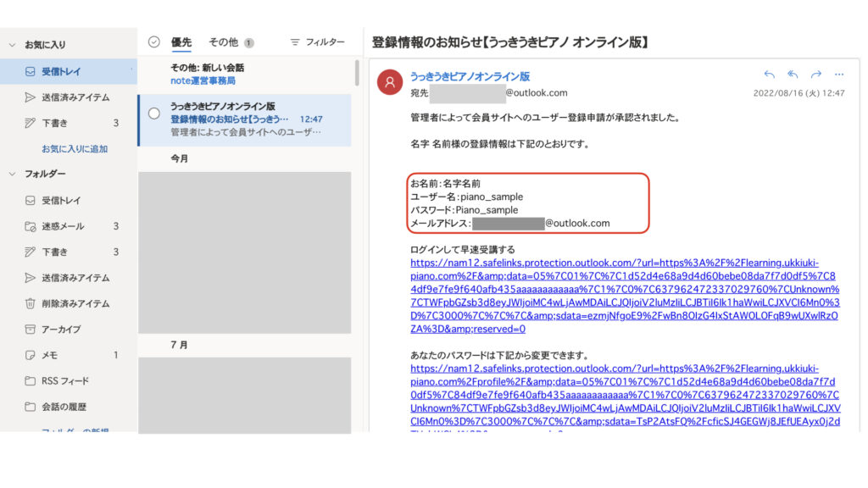Collapse the フォルダー section chevron
The width and height of the screenshot is (868, 488).
pos(12,174)
